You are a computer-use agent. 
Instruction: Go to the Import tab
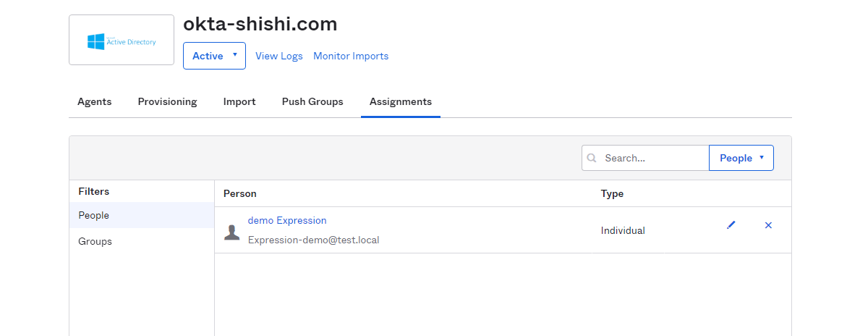tap(239, 101)
